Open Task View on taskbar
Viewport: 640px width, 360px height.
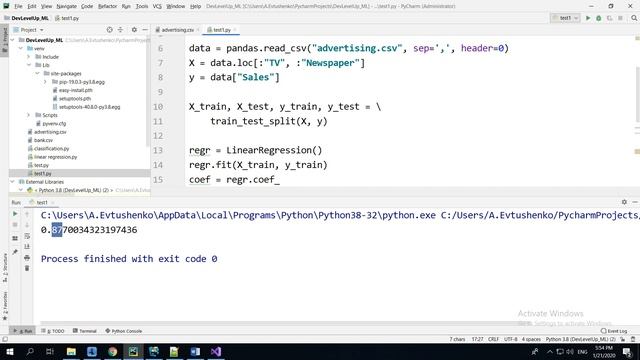pyautogui.click(x=50, y=351)
